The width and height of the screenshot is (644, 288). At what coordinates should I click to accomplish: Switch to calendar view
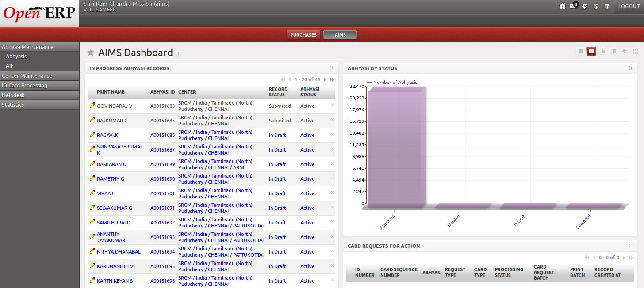tap(613, 52)
